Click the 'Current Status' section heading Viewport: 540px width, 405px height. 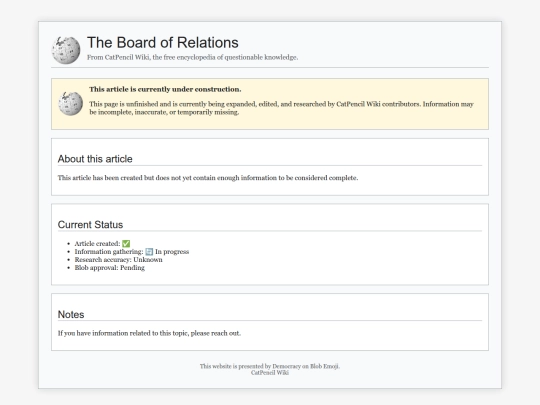(90, 225)
